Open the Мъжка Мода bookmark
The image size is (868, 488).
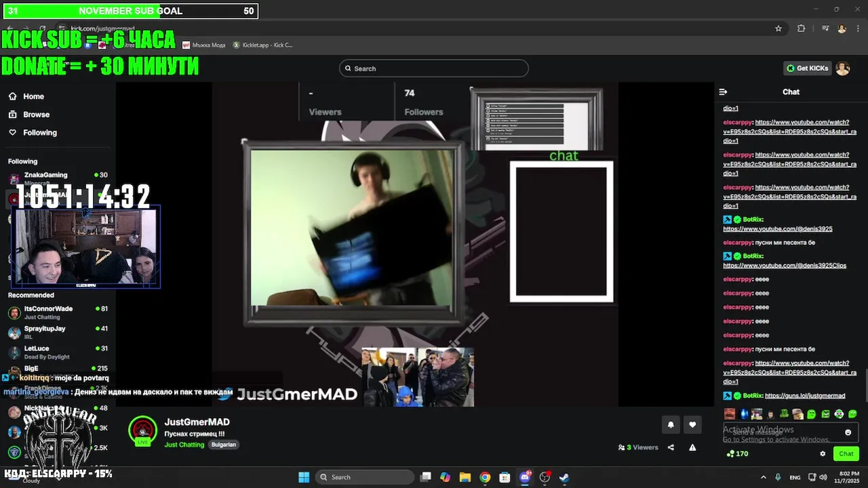pos(203,45)
